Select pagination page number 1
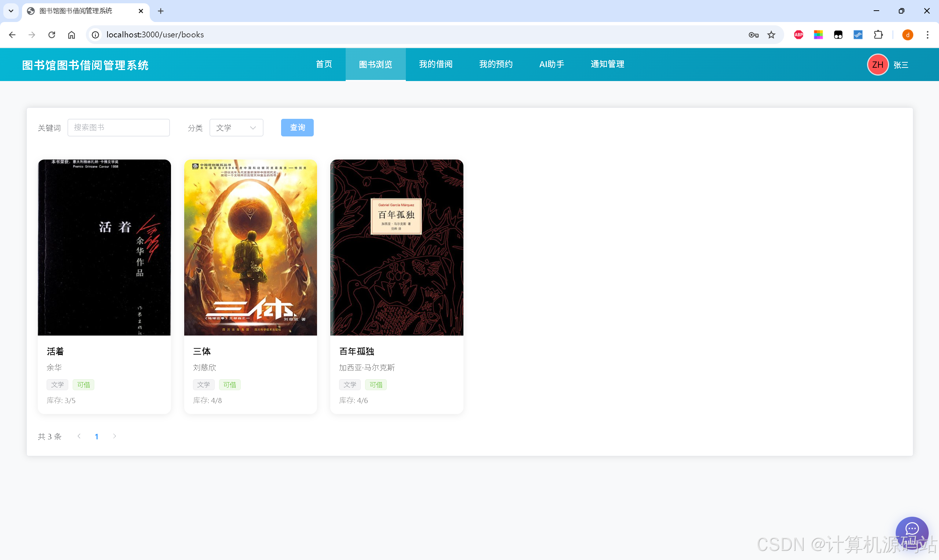Viewport: 939px width, 560px height. (97, 437)
